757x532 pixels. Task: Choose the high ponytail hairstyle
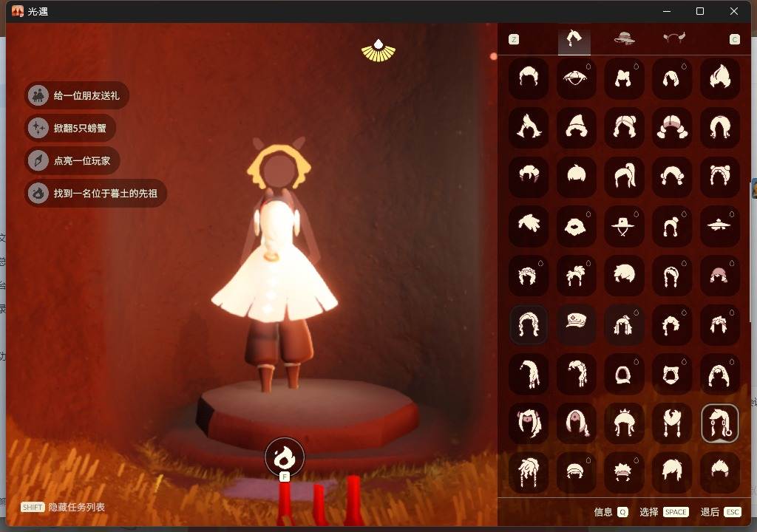pos(624,177)
